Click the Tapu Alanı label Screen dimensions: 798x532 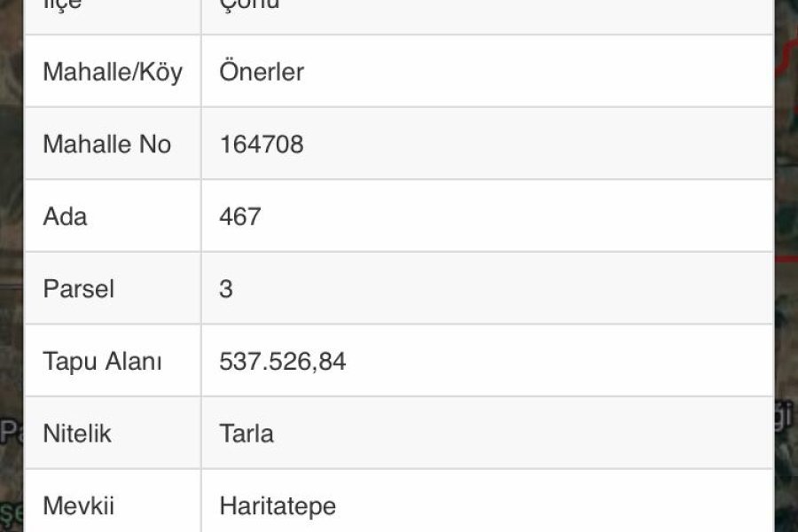[x=102, y=361]
